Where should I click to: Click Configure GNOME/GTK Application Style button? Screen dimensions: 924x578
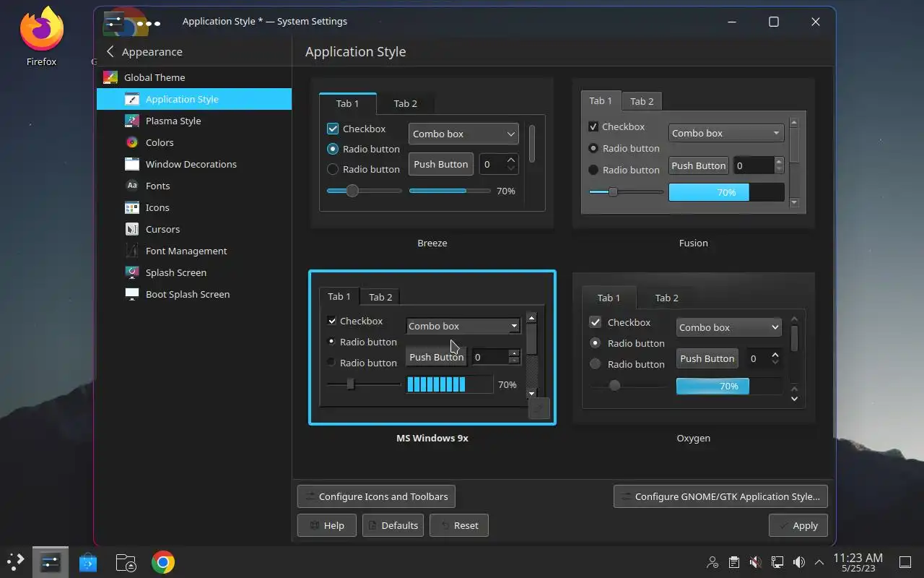(720, 496)
